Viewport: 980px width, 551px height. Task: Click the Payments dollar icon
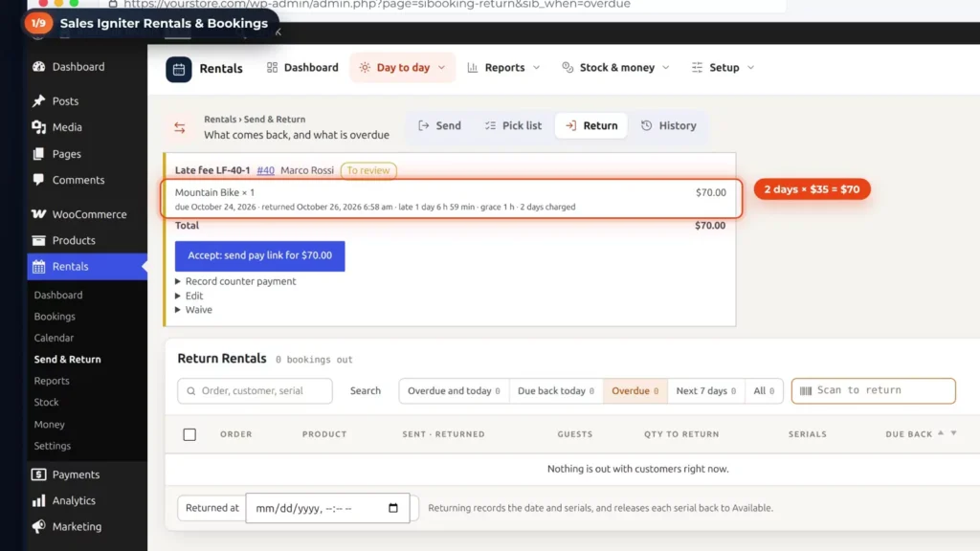pos(38,474)
